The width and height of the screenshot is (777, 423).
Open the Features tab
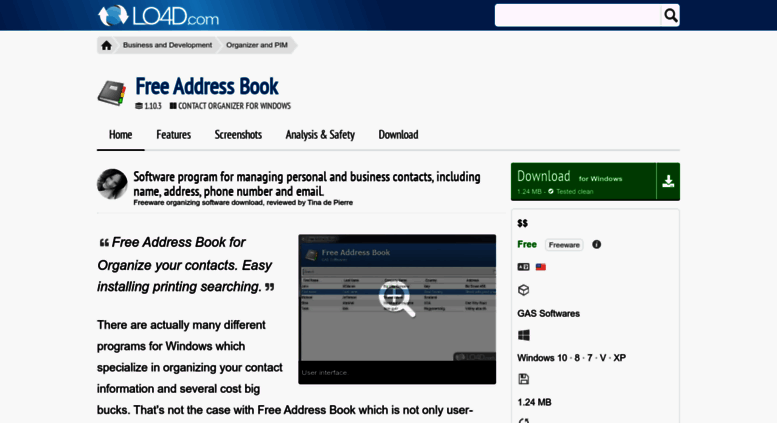tap(173, 135)
